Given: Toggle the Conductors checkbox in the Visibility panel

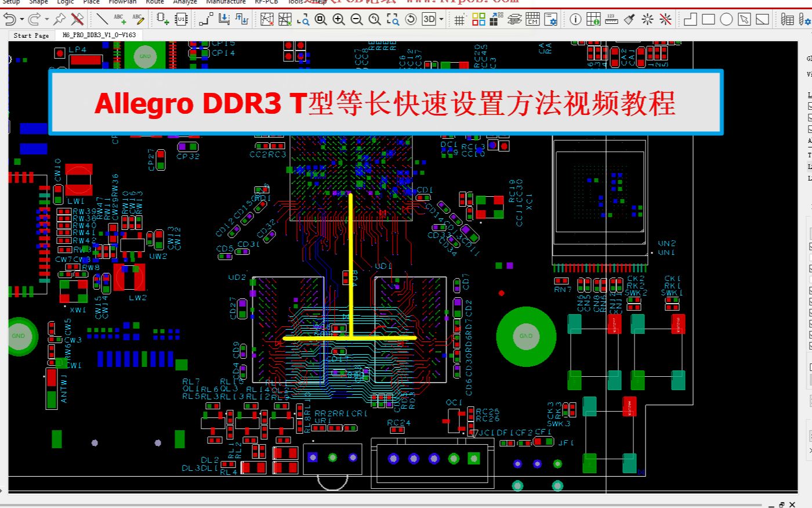Looking at the screenshot, I should [807, 106].
